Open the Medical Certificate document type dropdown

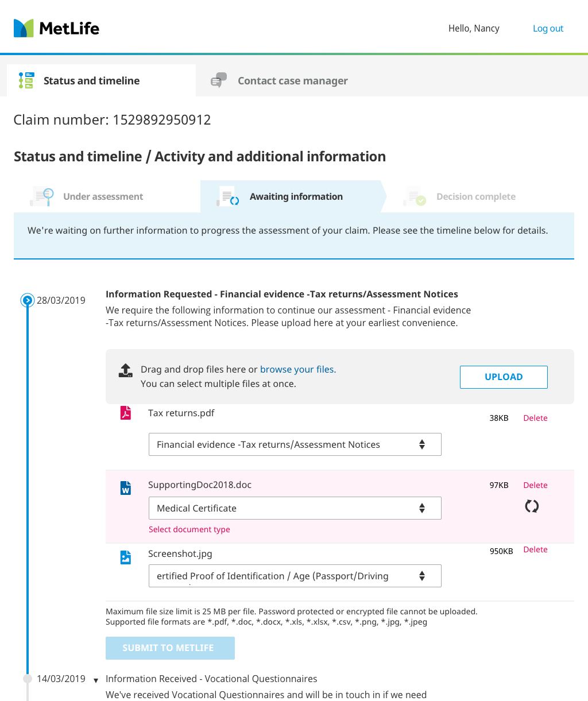295,508
